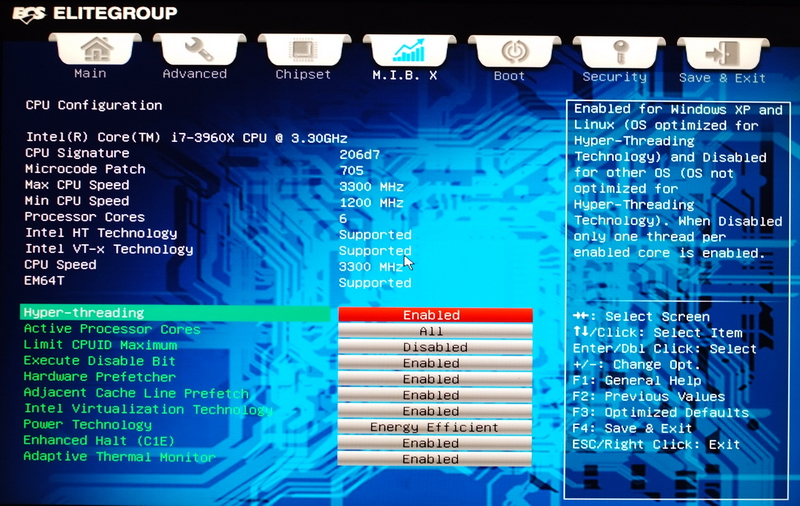
Task: Click the Intel VT-x Technology label
Action: click(109, 249)
